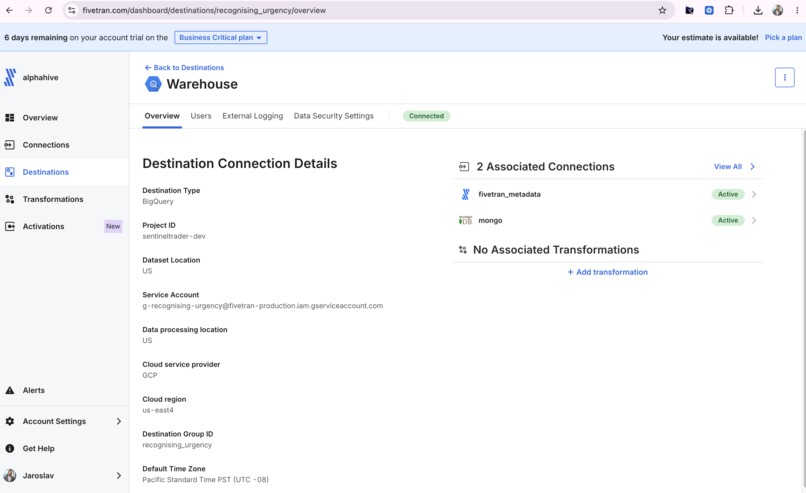Open Transformations in the sidebar
The width and height of the screenshot is (806, 493).
(53, 199)
